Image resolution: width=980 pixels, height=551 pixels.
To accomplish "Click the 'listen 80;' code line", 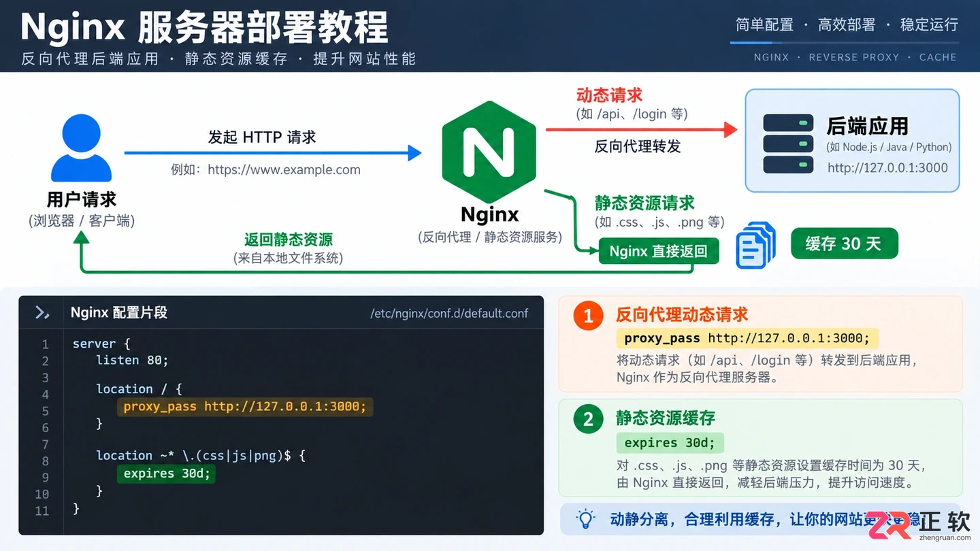I will [x=132, y=361].
